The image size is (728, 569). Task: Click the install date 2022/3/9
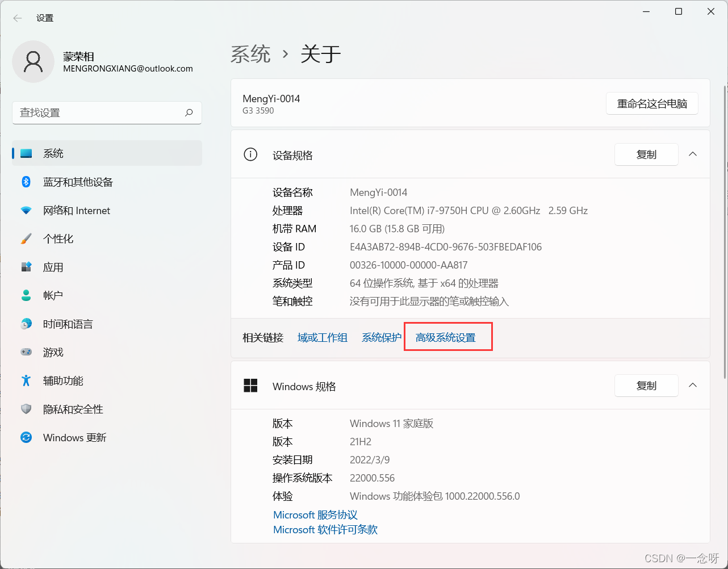(370, 460)
